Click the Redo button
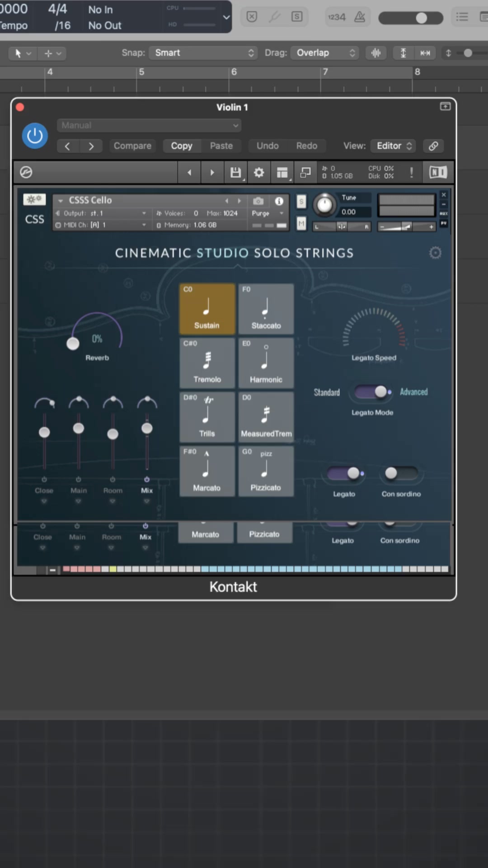 [307, 146]
